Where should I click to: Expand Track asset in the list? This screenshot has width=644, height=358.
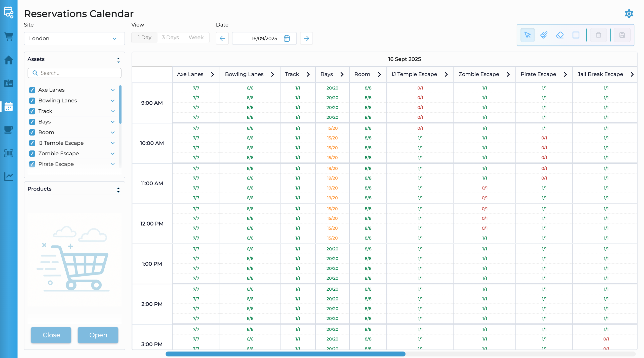(x=113, y=111)
